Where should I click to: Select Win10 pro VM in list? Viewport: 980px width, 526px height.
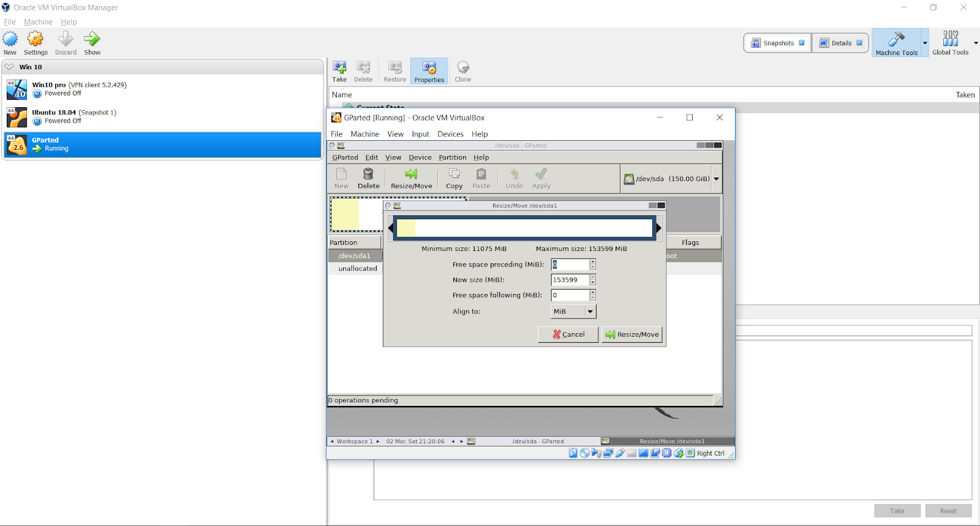click(x=162, y=89)
